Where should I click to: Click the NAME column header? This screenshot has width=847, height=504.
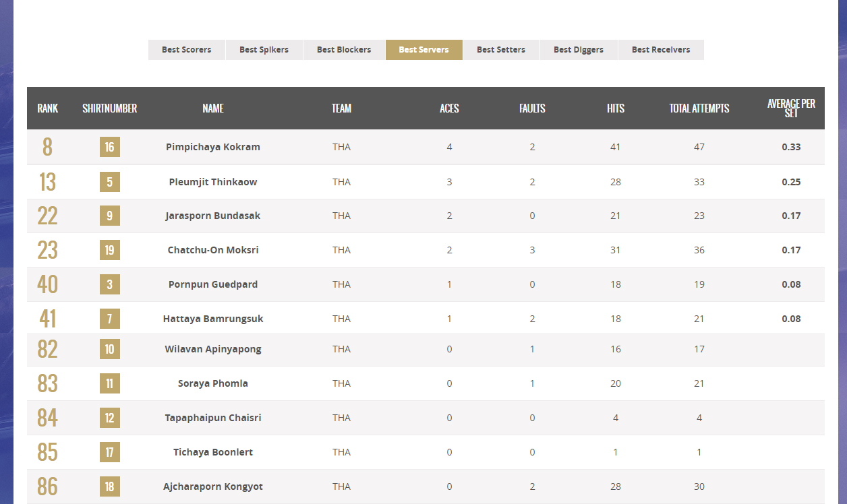213,108
